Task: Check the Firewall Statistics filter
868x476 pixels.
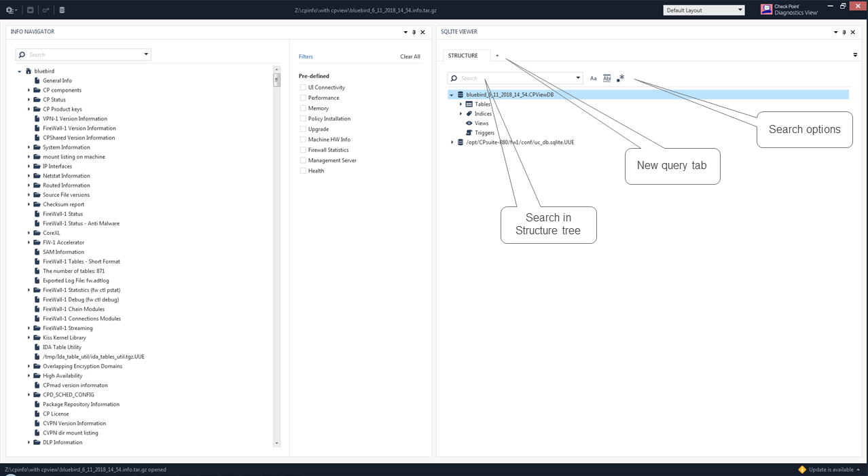Action: [302, 149]
